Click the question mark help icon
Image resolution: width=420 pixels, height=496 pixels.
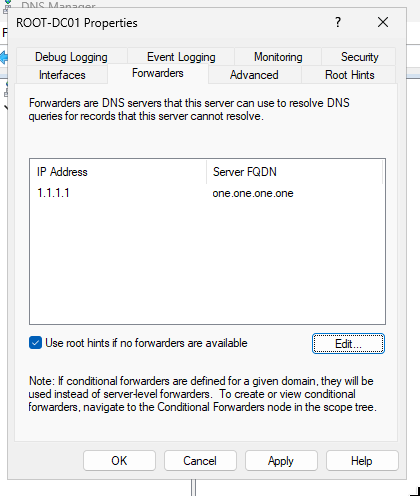(x=338, y=22)
